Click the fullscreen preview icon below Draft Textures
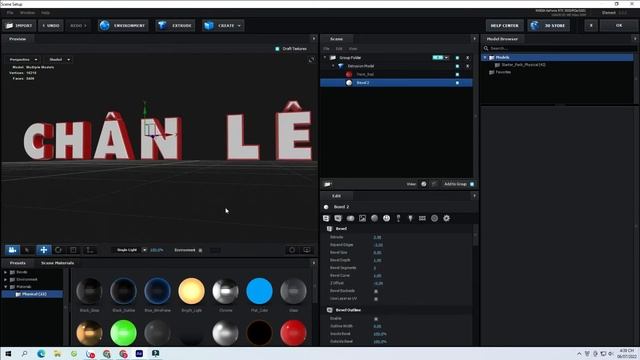 click(311, 60)
